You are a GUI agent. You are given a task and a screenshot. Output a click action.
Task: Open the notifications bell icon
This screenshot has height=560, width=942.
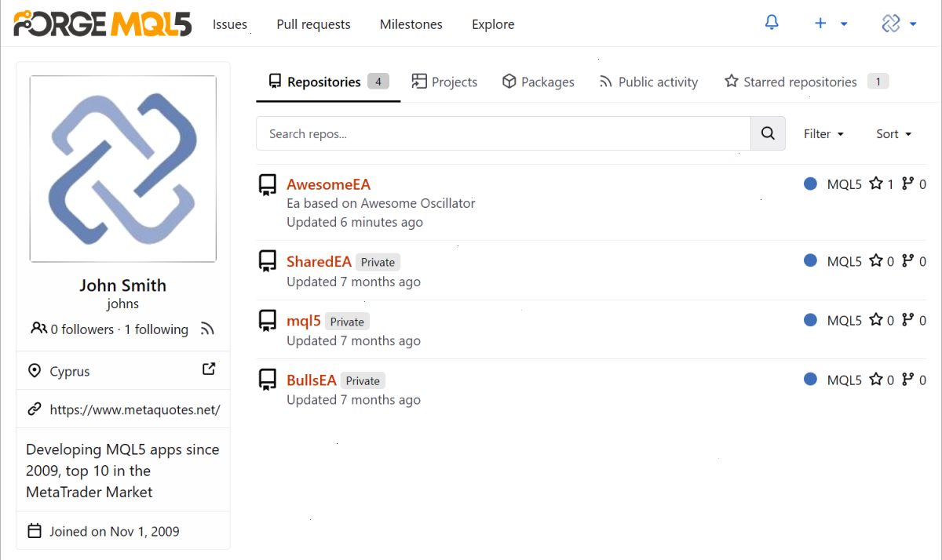pos(772,23)
